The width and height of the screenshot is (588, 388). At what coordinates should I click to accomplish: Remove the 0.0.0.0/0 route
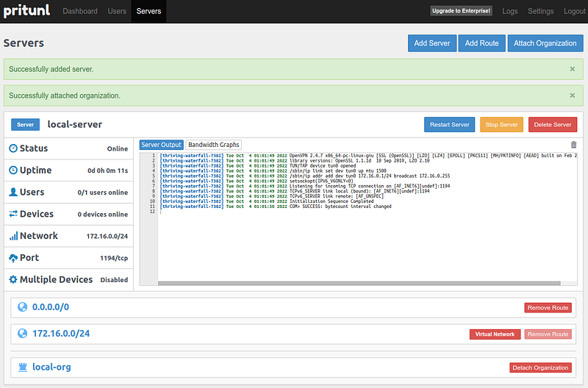(x=548, y=307)
